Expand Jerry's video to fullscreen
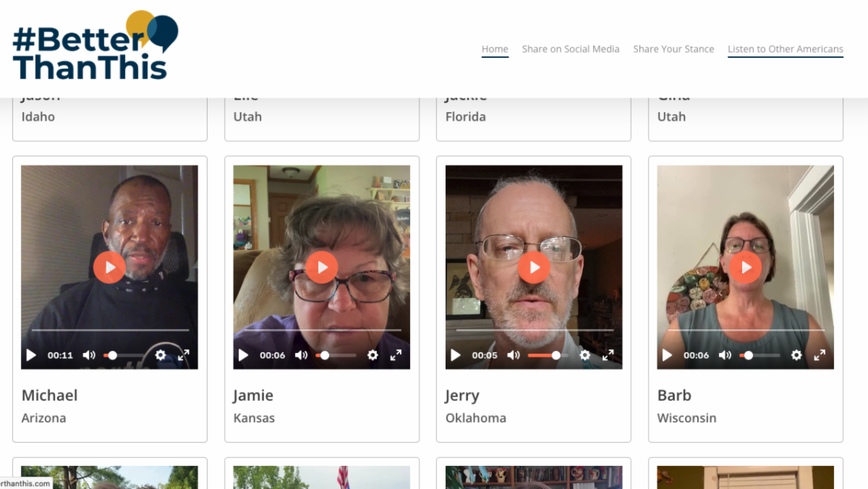 click(608, 355)
